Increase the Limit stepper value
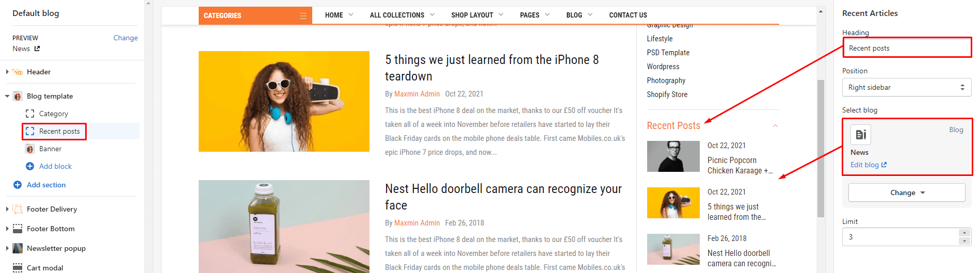 [965, 233]
